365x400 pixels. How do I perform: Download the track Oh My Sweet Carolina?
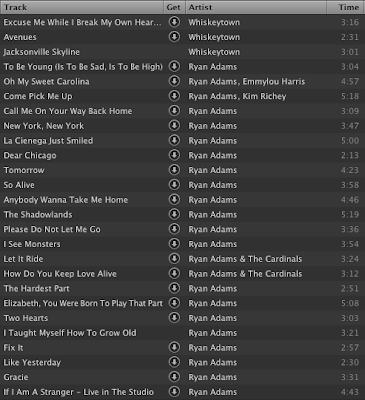click(x=174, y=81)
